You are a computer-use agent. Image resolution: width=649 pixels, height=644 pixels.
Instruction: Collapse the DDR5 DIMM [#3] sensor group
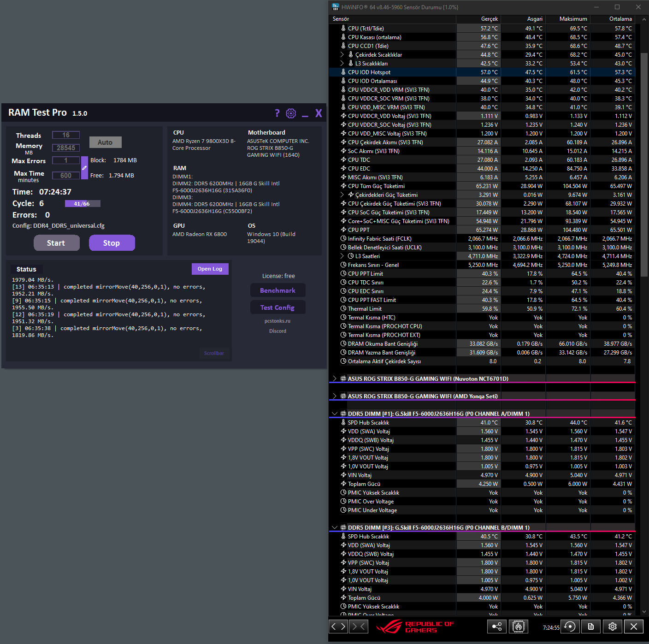(x=335, y=527)
